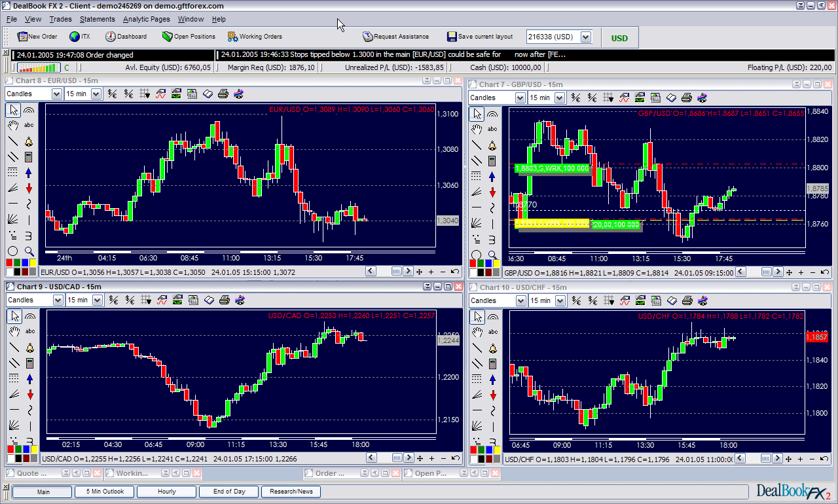This screenshot has height=504, width=838.
Task: Click the calculator tool in GBP/USD chart
Action: (x=492, y=161)
